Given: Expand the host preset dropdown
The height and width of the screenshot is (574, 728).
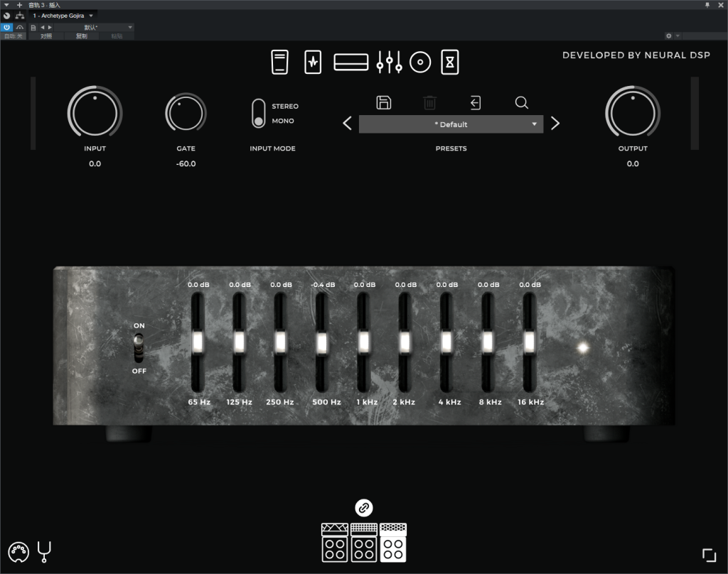Looking at the screenshot, I should click(x=95, y=28).
